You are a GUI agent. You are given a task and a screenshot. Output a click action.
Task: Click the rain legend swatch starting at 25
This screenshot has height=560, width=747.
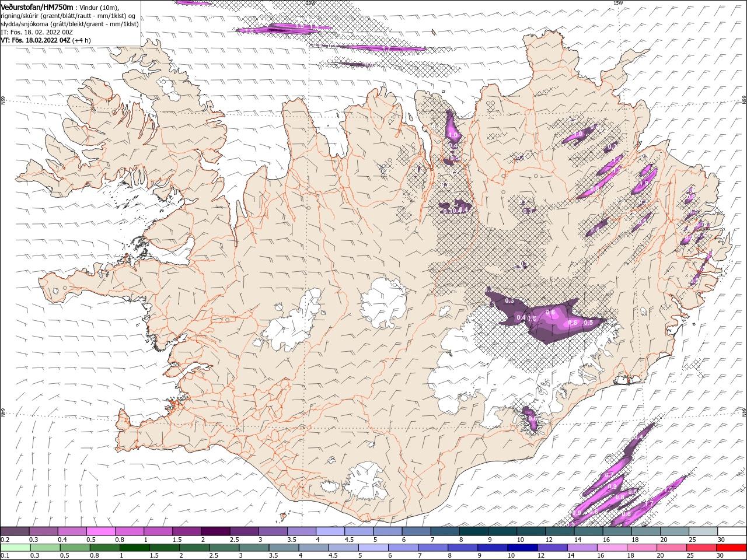point(701,548)
